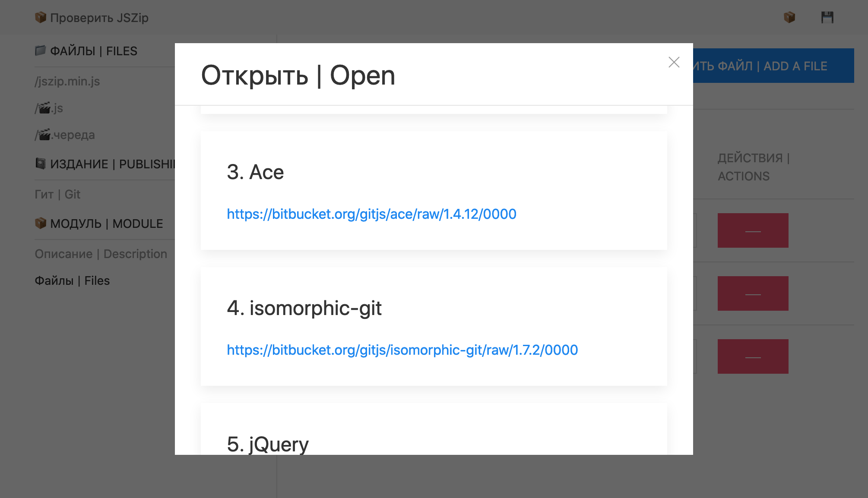868x498 pixels.
Task: Click the package icon in top-right header
Action: [789, 17]
